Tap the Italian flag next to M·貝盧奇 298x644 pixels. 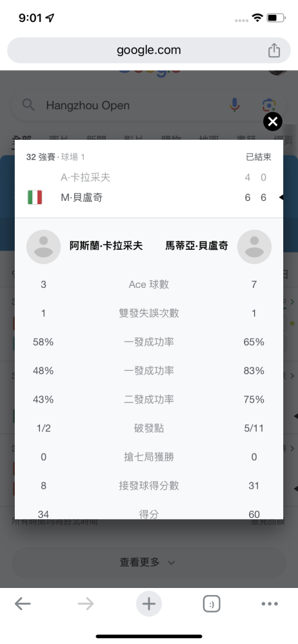click(35, 198)
